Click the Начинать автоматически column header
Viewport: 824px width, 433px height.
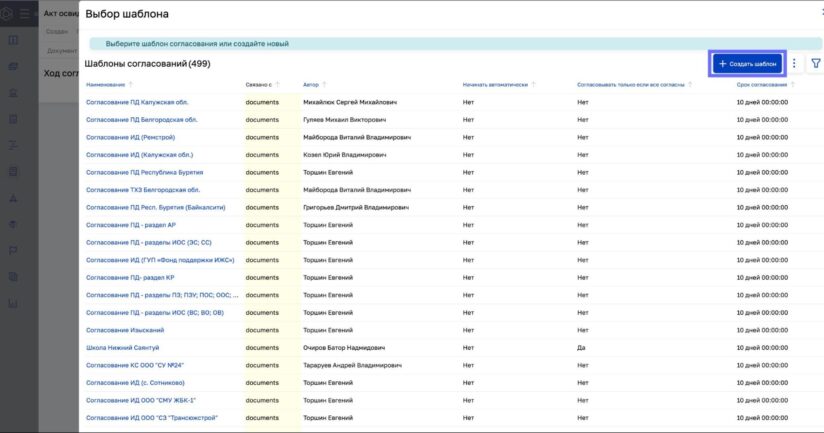[495, 85]
